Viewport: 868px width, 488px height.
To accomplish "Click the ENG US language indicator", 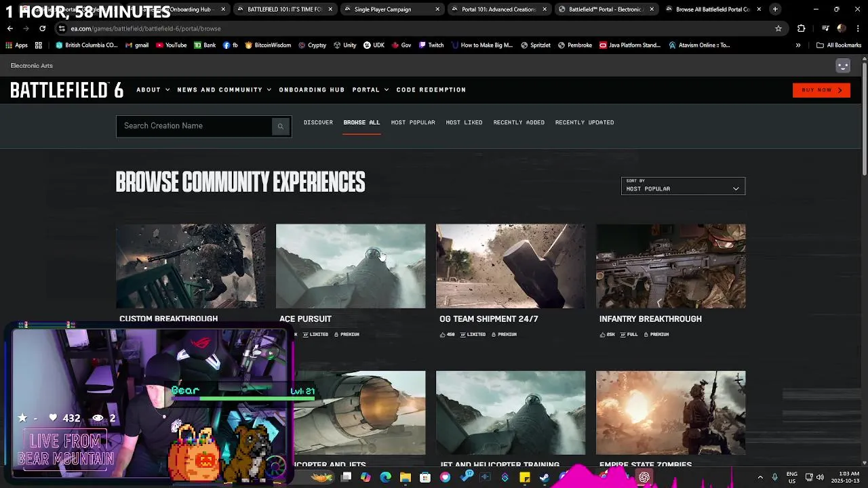I will [792, 477].
